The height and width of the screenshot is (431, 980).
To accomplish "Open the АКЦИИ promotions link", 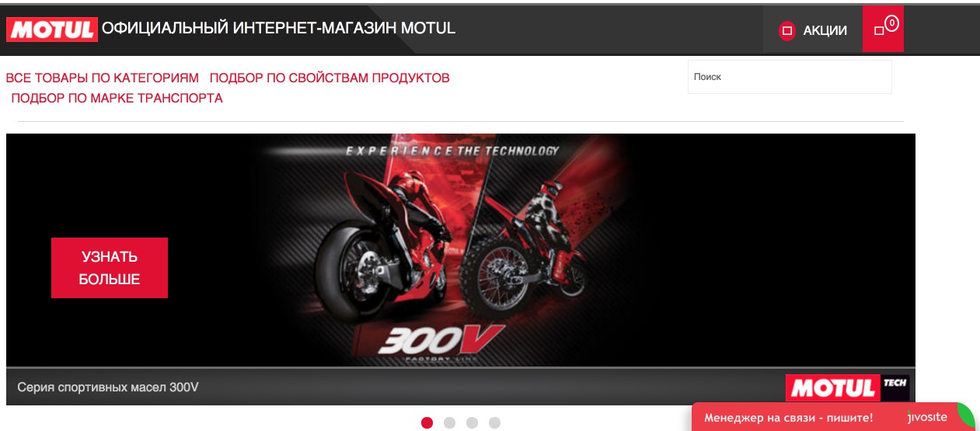I will [825, 31].
